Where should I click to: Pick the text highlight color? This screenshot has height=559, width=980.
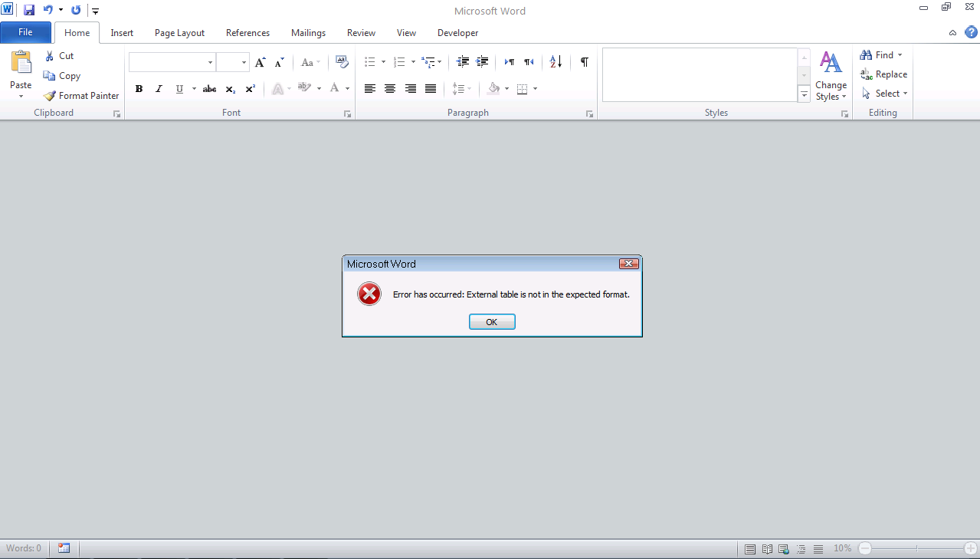[304, 88]
